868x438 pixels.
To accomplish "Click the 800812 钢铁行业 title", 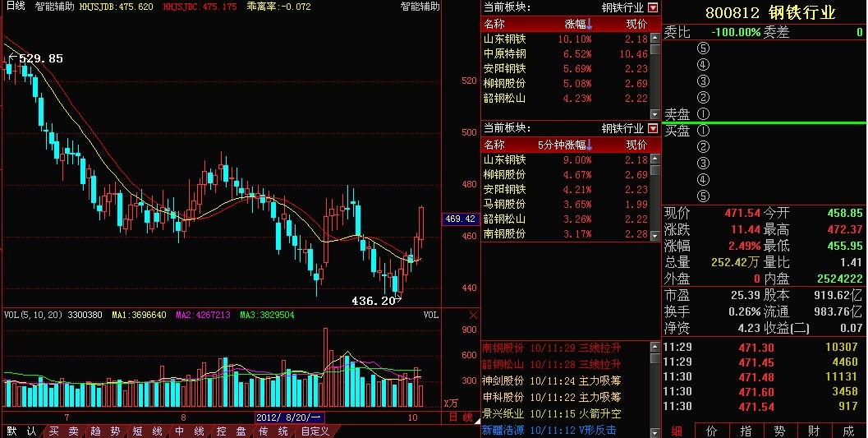I will [x=770, y=13].
